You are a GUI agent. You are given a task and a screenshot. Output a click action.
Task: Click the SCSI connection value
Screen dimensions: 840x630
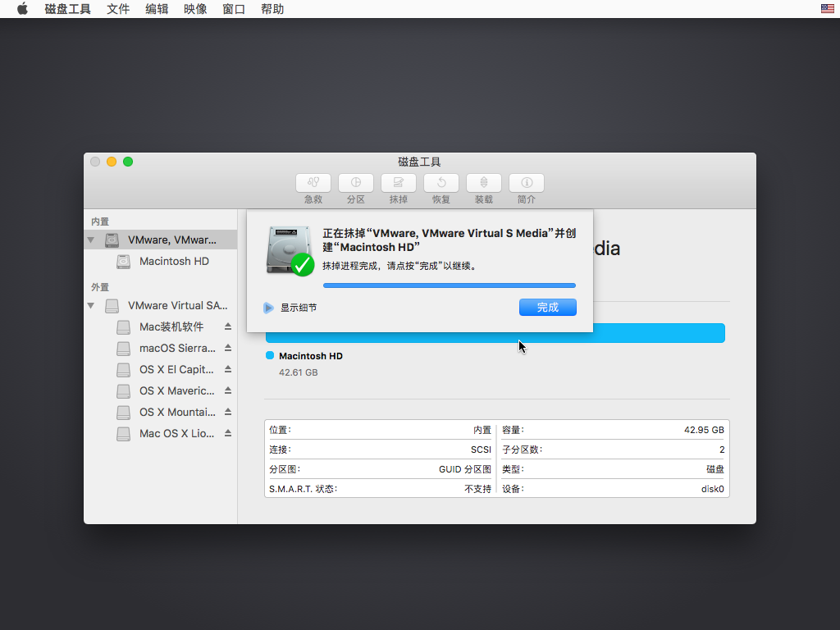[481, 450]
